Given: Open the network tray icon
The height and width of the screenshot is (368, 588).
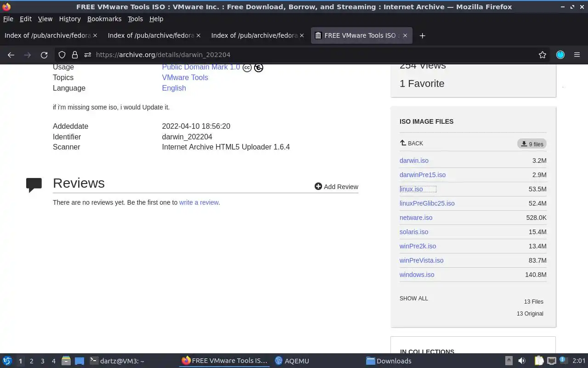Looking at the screenshot, I should (552, 361).
